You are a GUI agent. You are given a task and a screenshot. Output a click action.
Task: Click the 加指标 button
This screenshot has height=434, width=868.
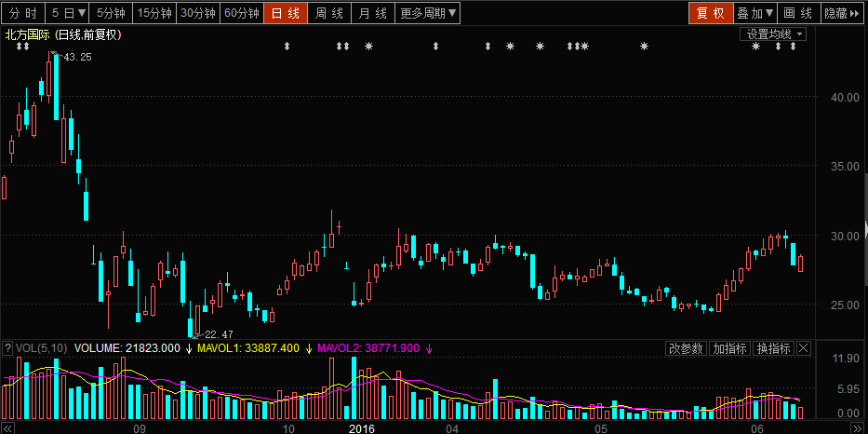pyautogui.click(x=729, y=348)
